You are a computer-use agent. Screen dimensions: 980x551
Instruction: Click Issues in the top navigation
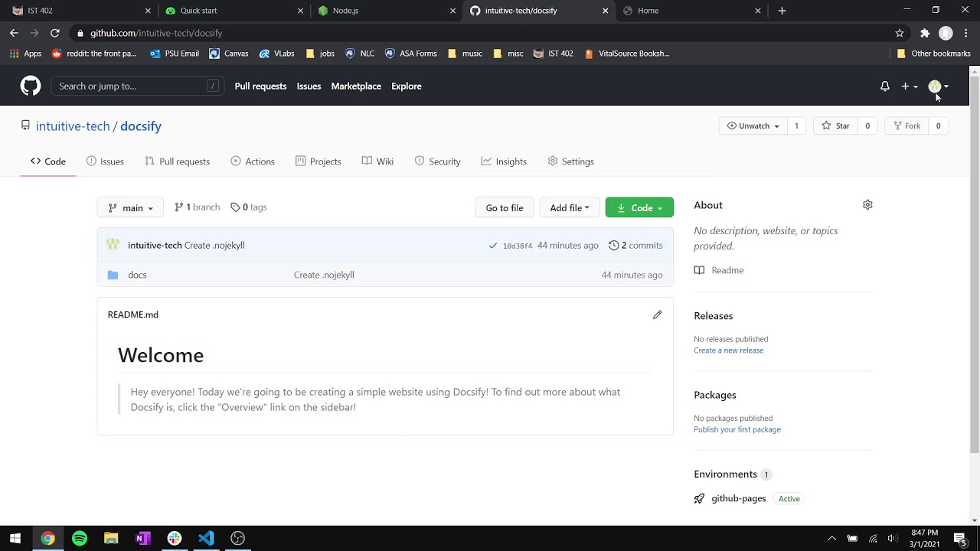(309, 86)
